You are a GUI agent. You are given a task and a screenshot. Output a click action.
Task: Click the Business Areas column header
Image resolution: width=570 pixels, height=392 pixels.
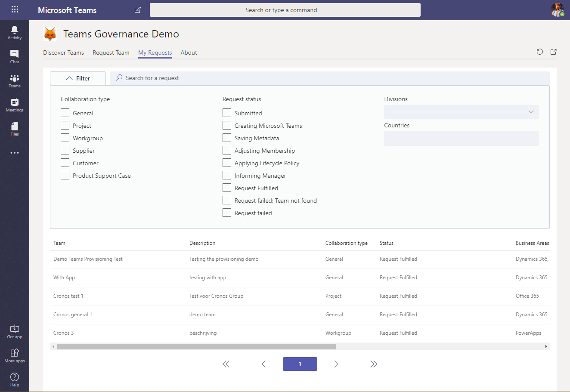tap(533, 243)
